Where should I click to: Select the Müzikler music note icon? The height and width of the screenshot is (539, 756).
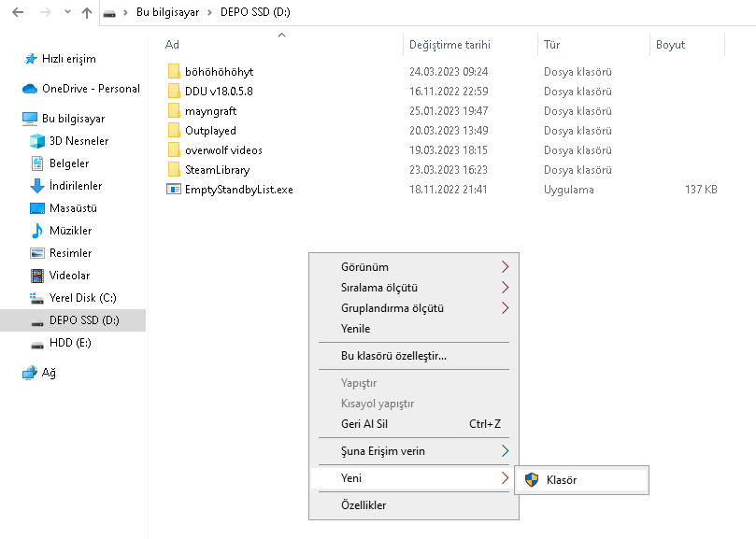coord(37,231)
